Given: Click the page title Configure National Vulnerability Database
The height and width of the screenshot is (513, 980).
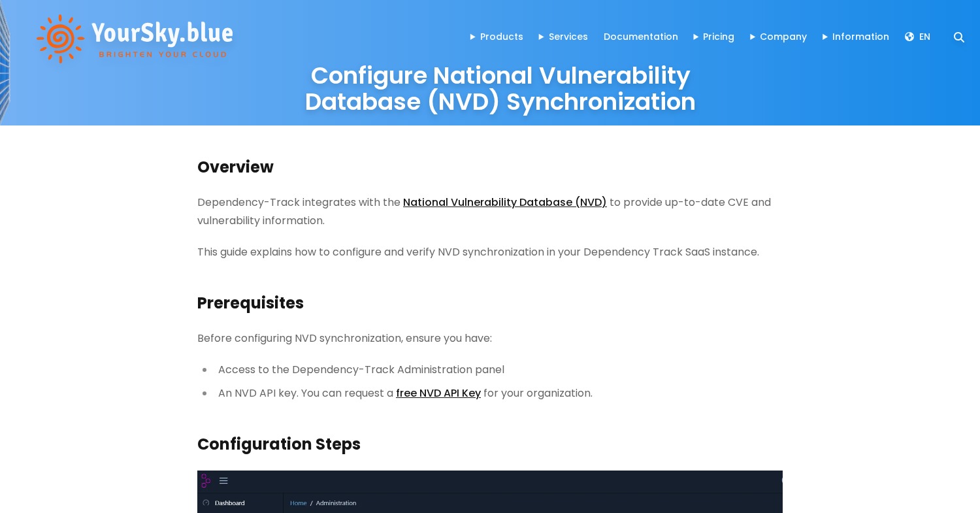Looking at the screenshot, I should coord(500,89).
